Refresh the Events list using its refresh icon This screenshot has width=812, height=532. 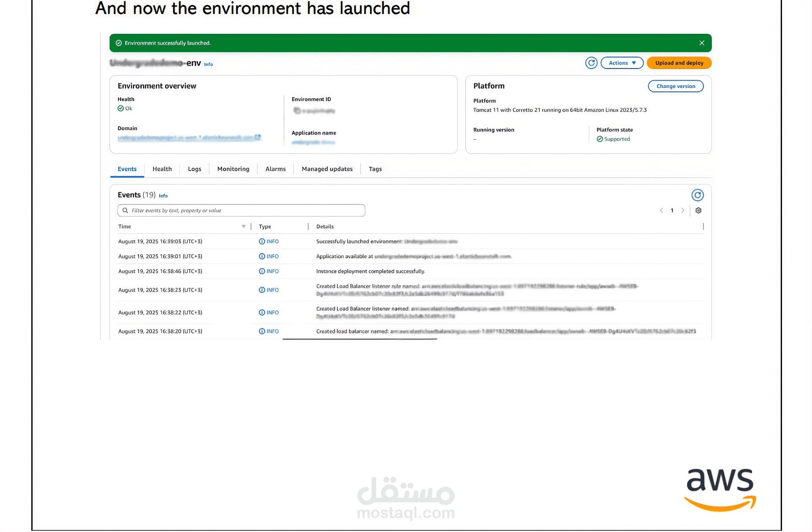coord(698,195)
